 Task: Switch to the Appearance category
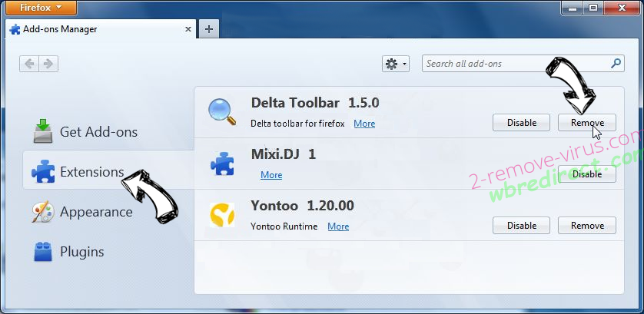tap(96, 212)
